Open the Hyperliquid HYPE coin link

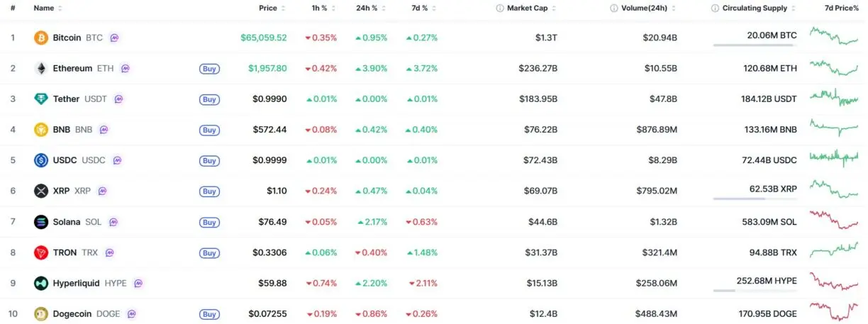pos(90,283)
